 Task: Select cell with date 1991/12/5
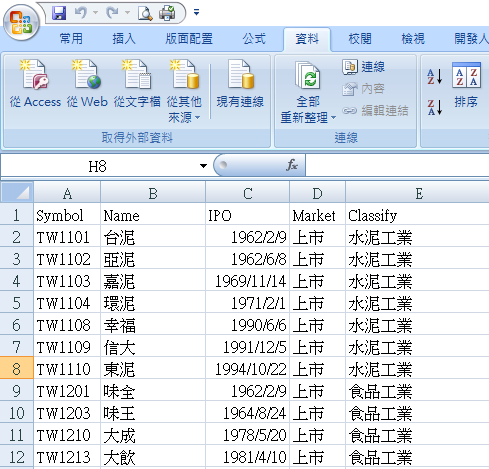click(248, 347)
